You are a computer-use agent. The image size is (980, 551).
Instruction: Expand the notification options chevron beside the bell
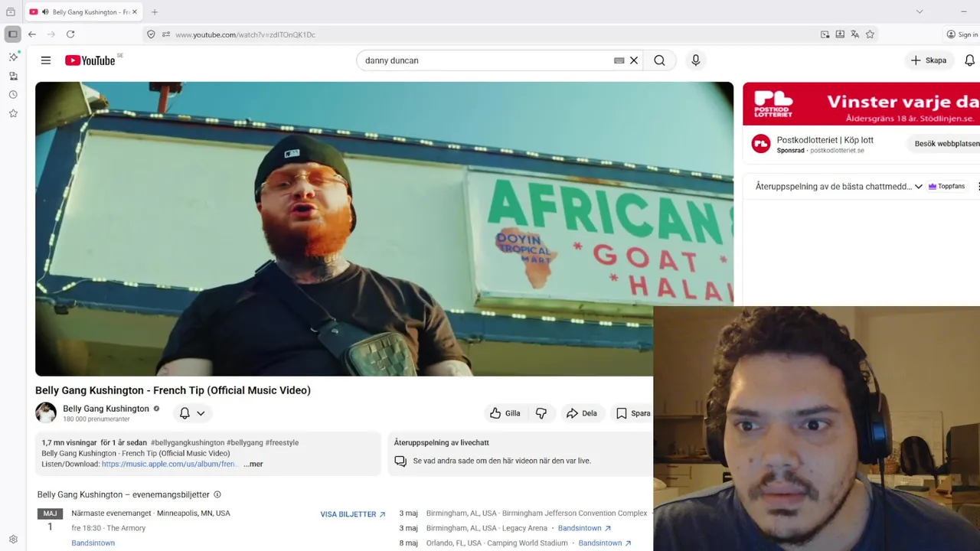click(201, 413)
